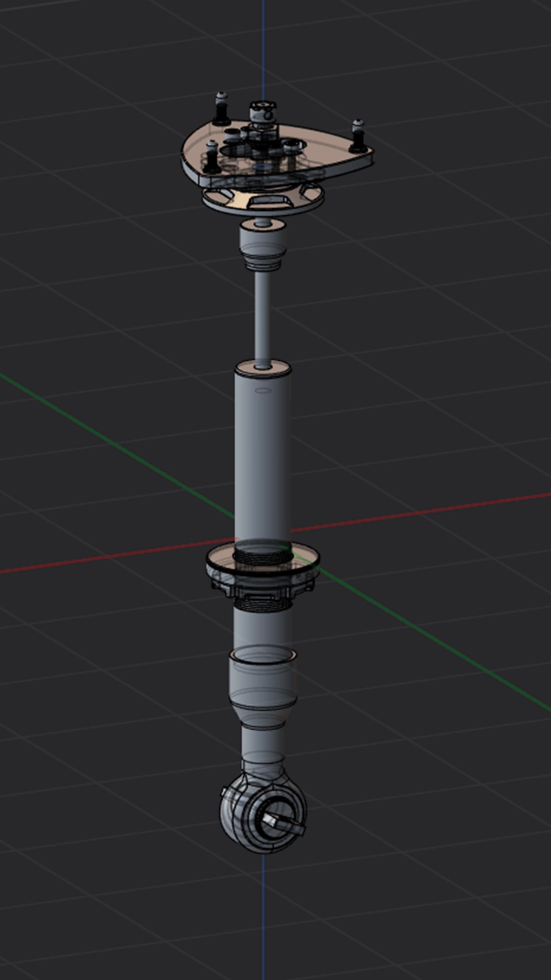
Task: Select the thin piston rod
Action: click(263, 316)
